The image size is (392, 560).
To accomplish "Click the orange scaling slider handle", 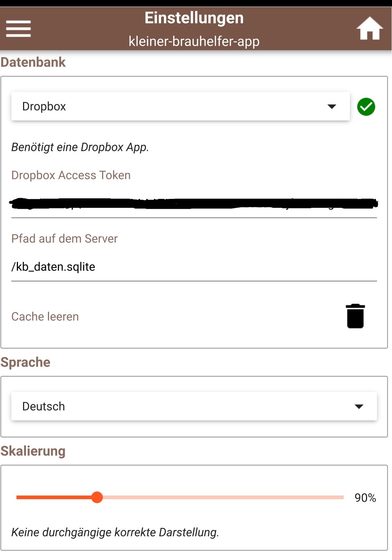I will click(x=97, y=497).
